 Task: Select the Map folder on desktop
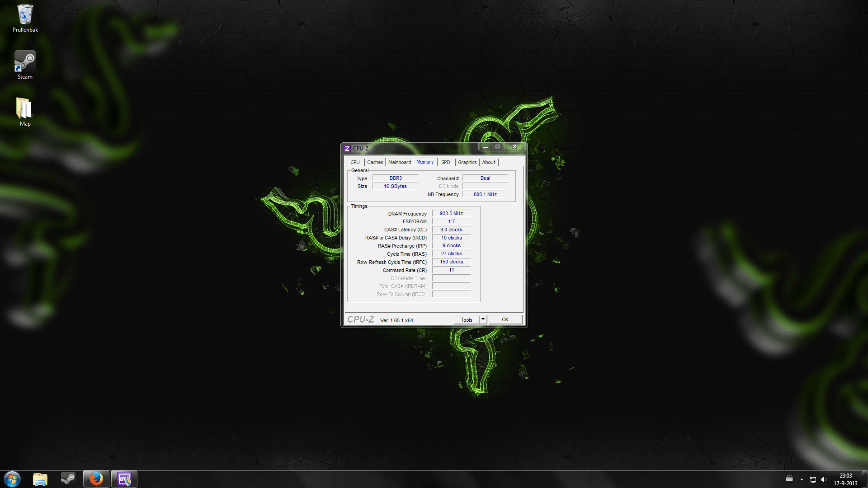point(25,112)
